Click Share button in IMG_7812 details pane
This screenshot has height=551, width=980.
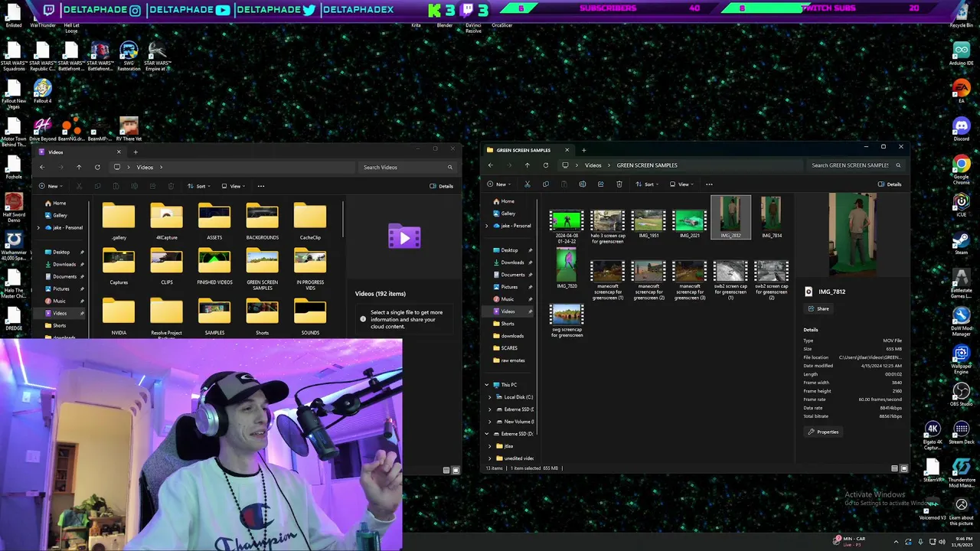tap(818, 309)
